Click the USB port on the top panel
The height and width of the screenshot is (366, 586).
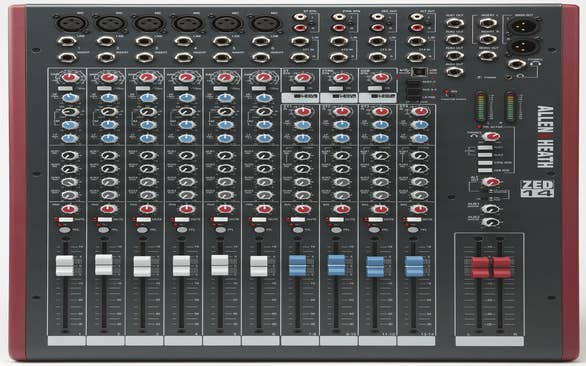coord(418,71)
